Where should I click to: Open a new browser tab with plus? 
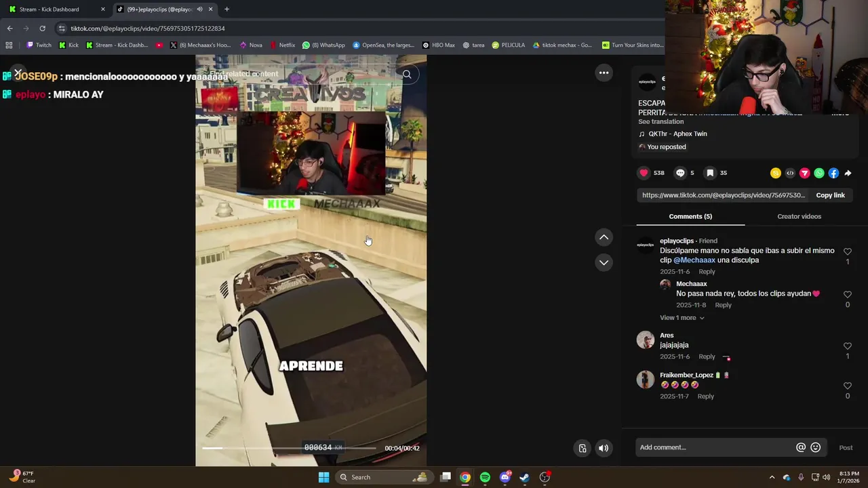coord(226,9)
